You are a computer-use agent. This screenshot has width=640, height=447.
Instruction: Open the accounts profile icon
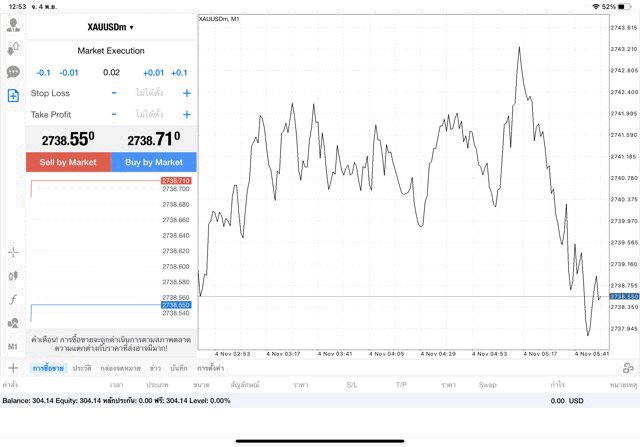click(13, 26)
